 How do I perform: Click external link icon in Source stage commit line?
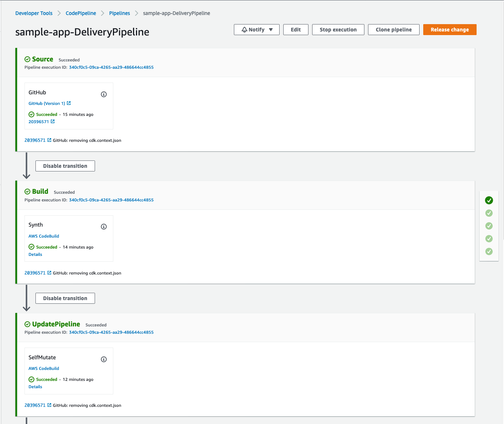click(x=49, y=140)
